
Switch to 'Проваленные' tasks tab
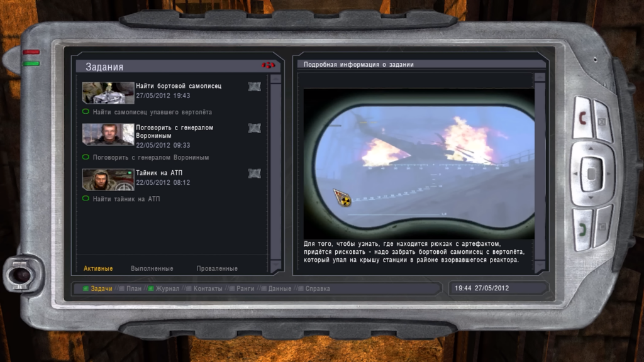217,268
